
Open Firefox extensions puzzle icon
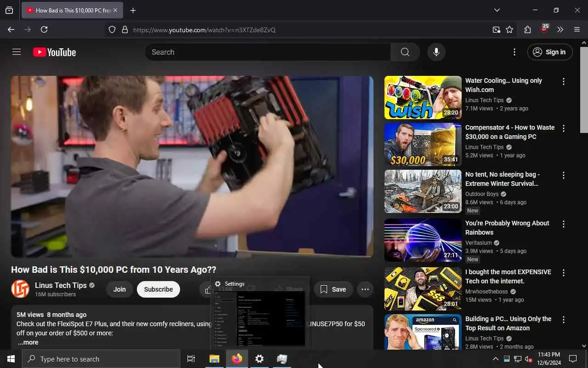[527, 30]
